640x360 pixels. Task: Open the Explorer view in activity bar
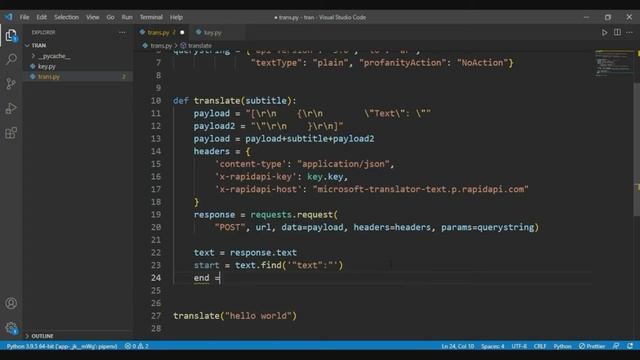click(x=11, y=36)
